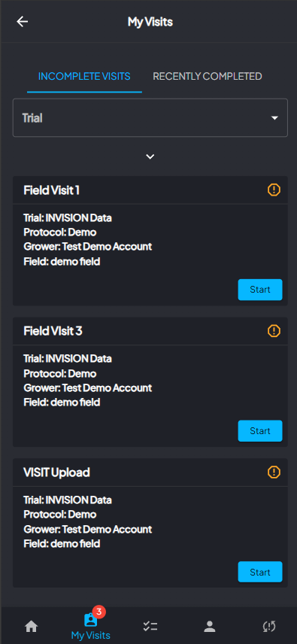Open the Home icon in bottom bar

pos(31,627)
